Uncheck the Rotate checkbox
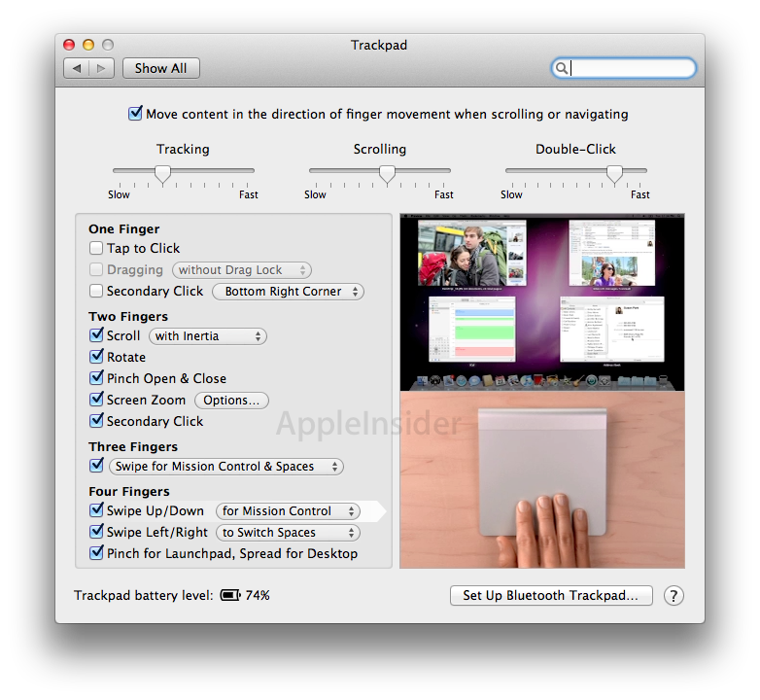Screen dimensions: 760x700 [96, 356]
